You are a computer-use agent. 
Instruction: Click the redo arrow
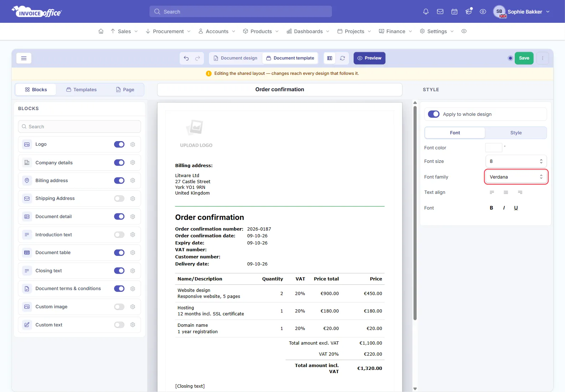[197, 58]
